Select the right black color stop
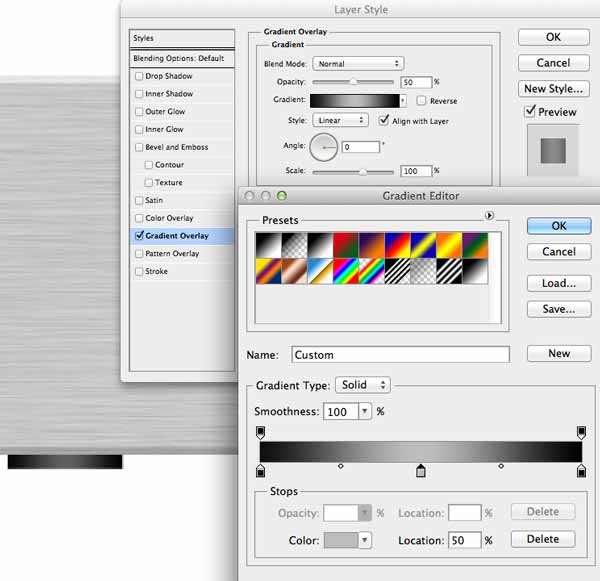This screenshot has width=600, height=581. click(581, 471)
